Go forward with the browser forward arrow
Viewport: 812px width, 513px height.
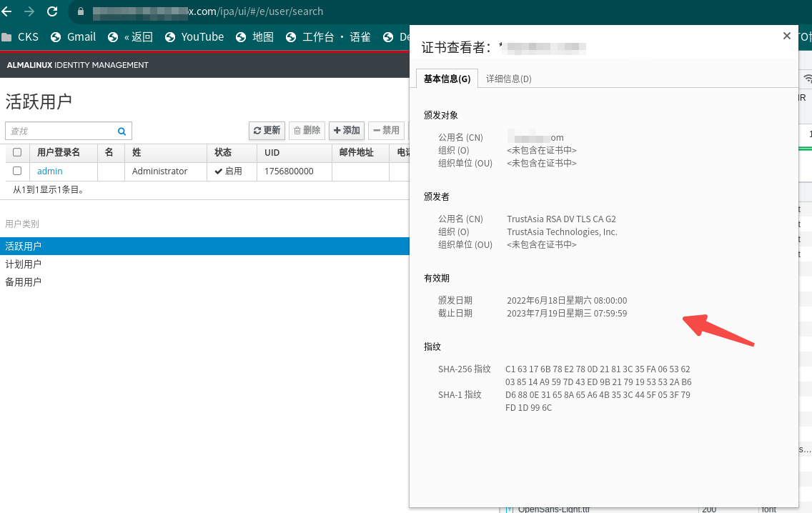(29, 11)
